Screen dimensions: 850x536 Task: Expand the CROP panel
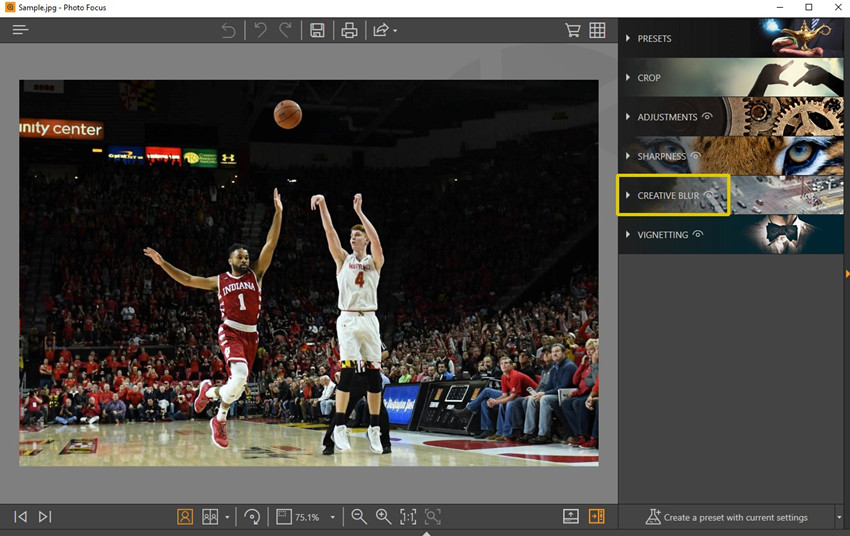click(731, 78)
